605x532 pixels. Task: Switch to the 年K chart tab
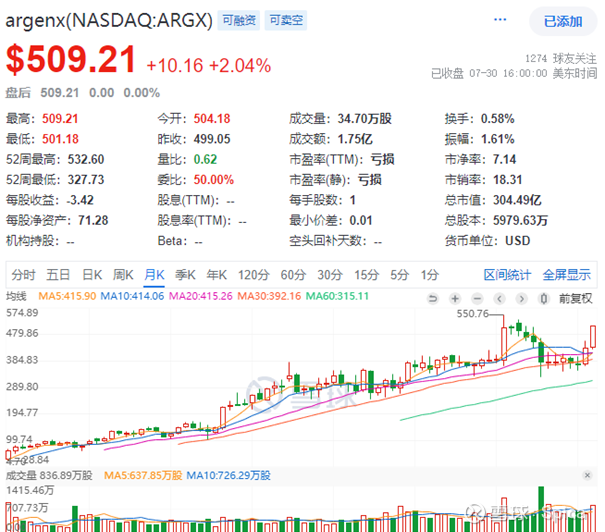216,275
